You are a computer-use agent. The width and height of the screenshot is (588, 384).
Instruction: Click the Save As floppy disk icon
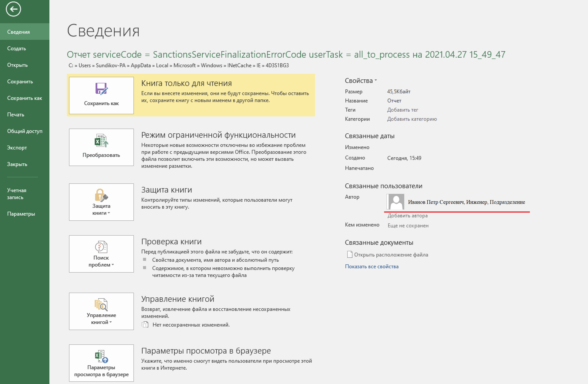pyautogui.click(x=101, y=89)
